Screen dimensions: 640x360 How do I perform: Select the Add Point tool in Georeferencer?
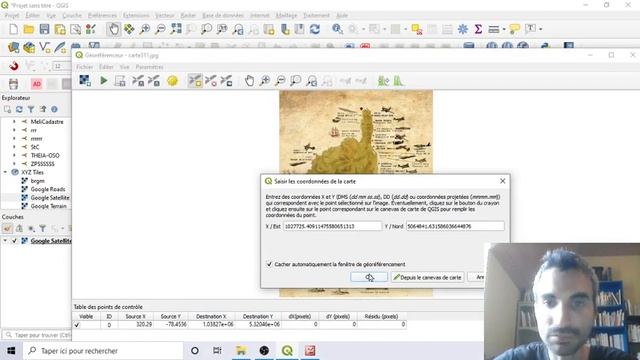[195, 80]
